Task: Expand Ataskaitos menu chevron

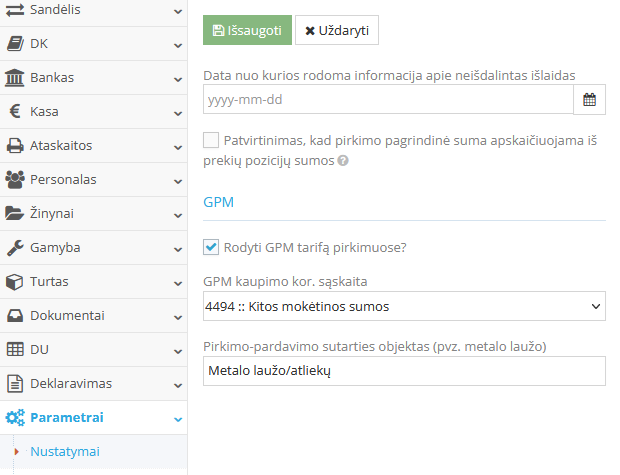Action: click(x=178, y=148)
